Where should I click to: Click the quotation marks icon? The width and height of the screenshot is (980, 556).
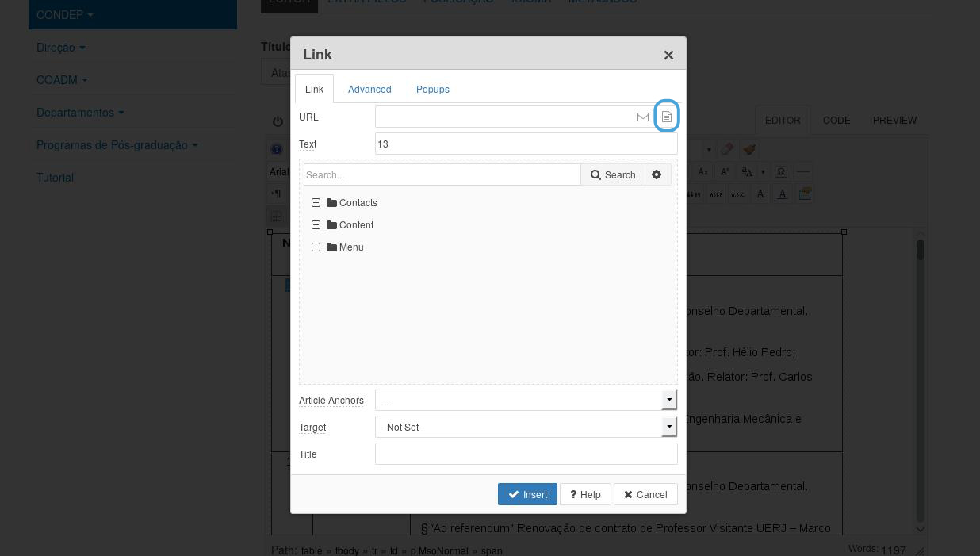(x=695, y=194)
